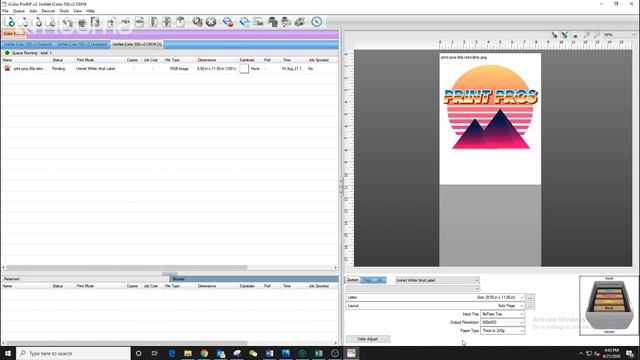This screenshot has height=360, width=640.
Task: Open Task View on the taskbar
Action: 155,353
